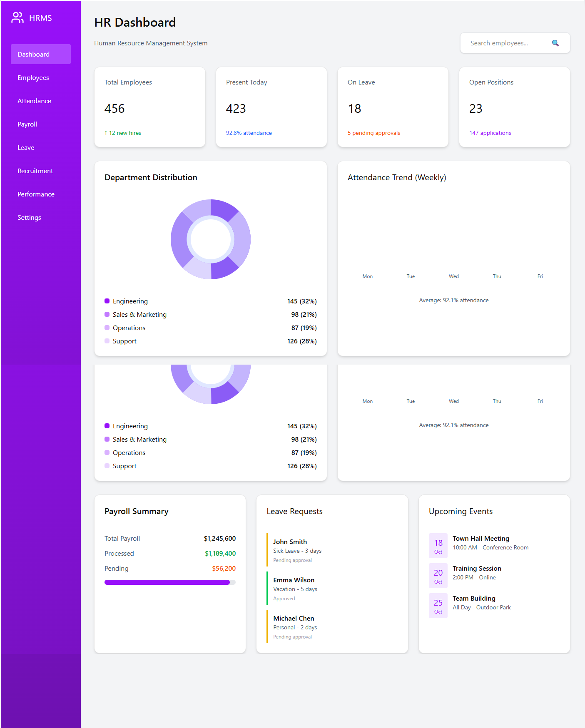Click the Oct 25 date badge
Screen dimensions: 585x728
coord(438,606)
